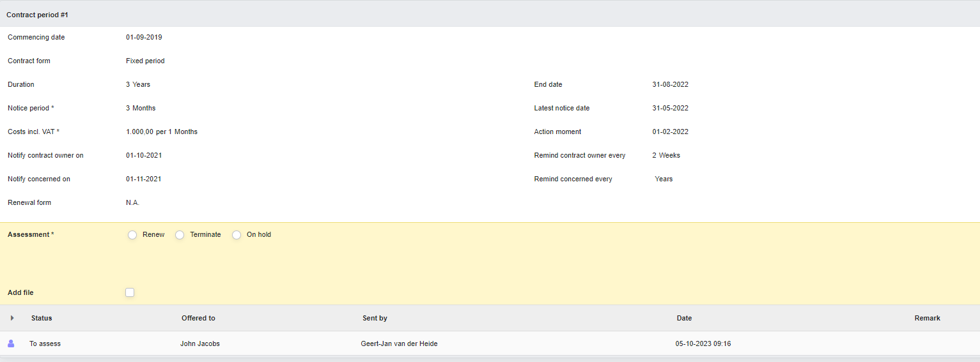The width and height of the screenshot is (980, 362).
Task: Click the Commencing date value 01-09-2019
Action: point(144,37)
